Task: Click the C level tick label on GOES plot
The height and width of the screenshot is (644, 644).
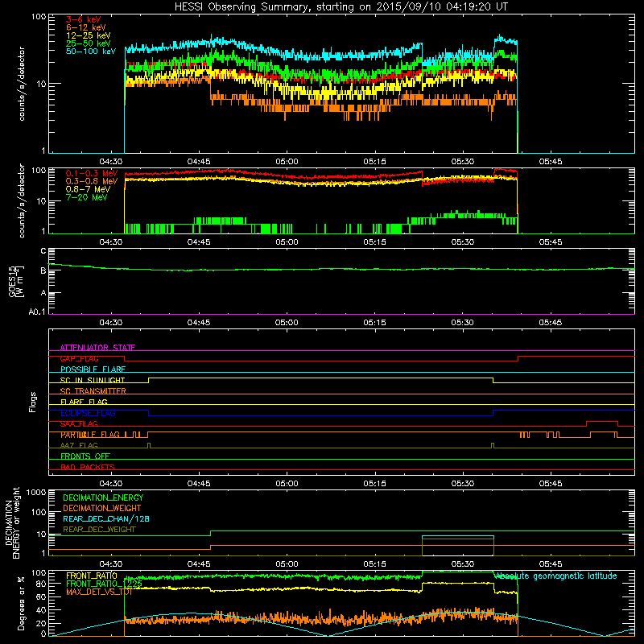Action: 43,251
